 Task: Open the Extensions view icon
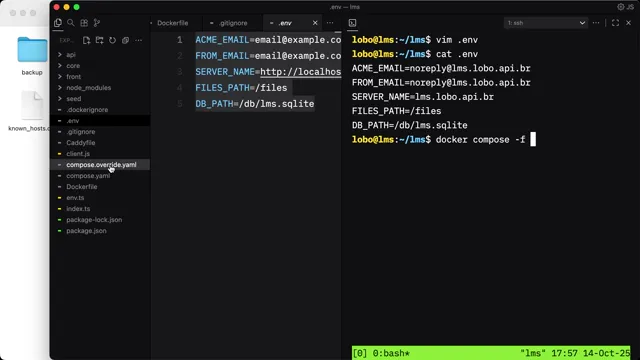pyautogui.click(x=84, y=23)
